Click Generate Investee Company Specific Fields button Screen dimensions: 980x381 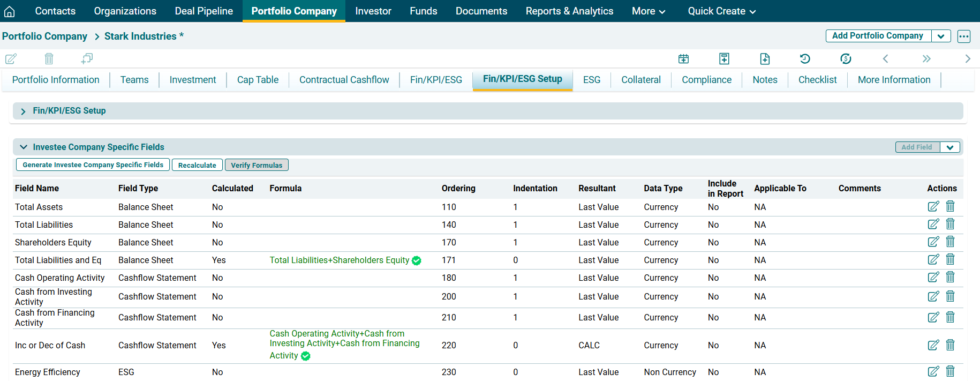pos(93,165)
